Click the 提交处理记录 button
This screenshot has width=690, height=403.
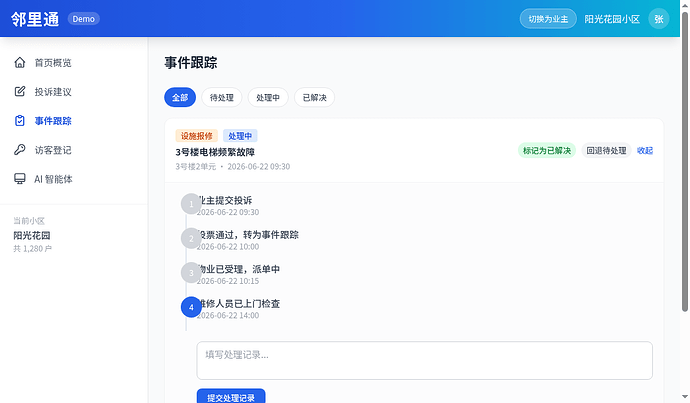231,397
